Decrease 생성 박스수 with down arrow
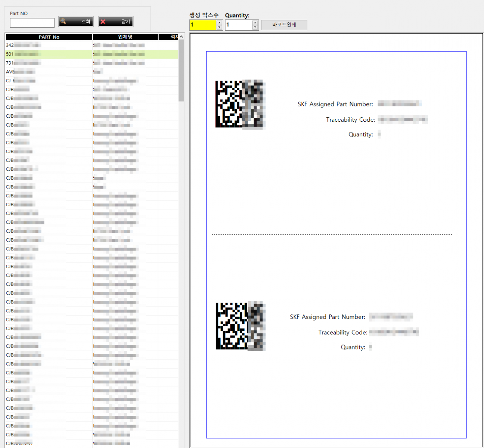 [x=220, y=27]
